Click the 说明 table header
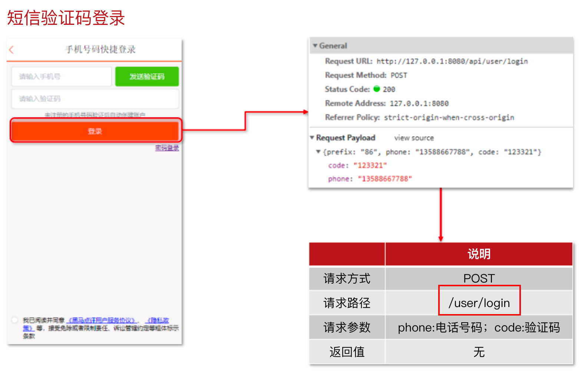 click(x=479, y=254)
